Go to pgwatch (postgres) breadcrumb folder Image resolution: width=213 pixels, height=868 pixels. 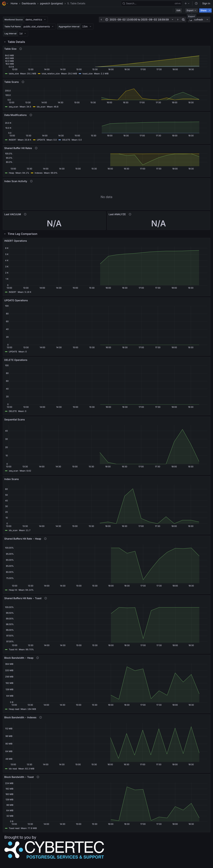(51, 3)
